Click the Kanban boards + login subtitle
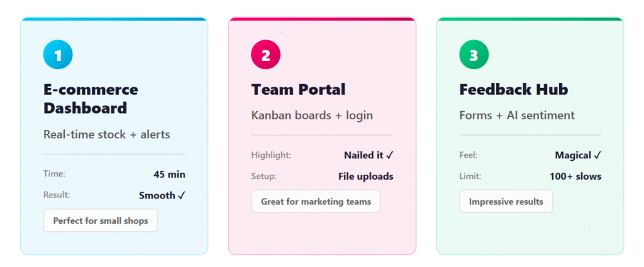 pos(312,116)
